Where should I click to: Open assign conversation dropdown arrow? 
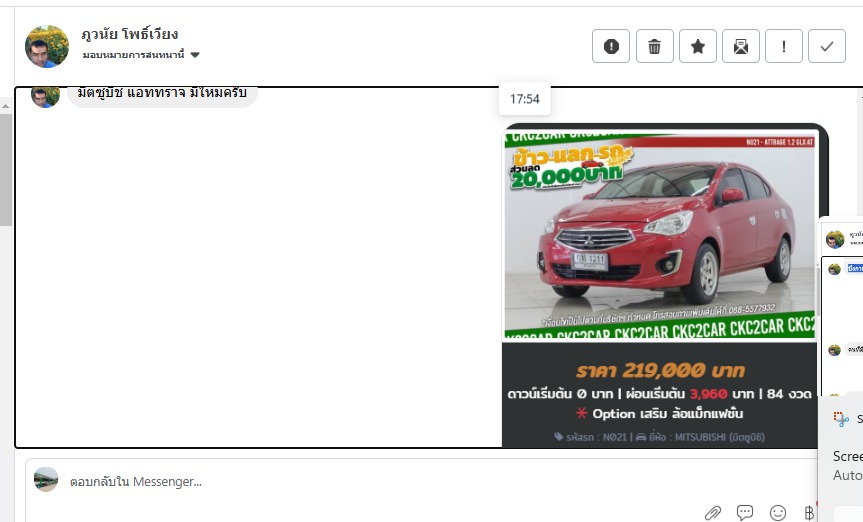[195, 55]
